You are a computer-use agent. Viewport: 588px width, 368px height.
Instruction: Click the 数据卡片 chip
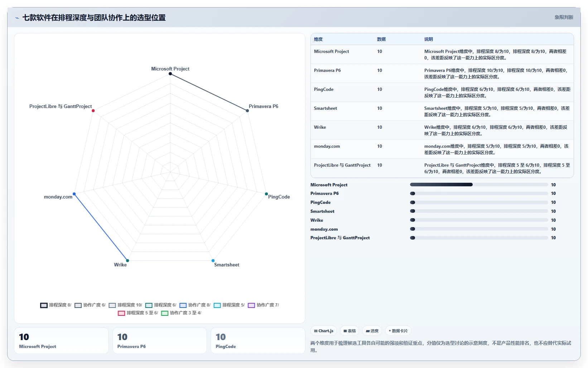click(398, 331)
